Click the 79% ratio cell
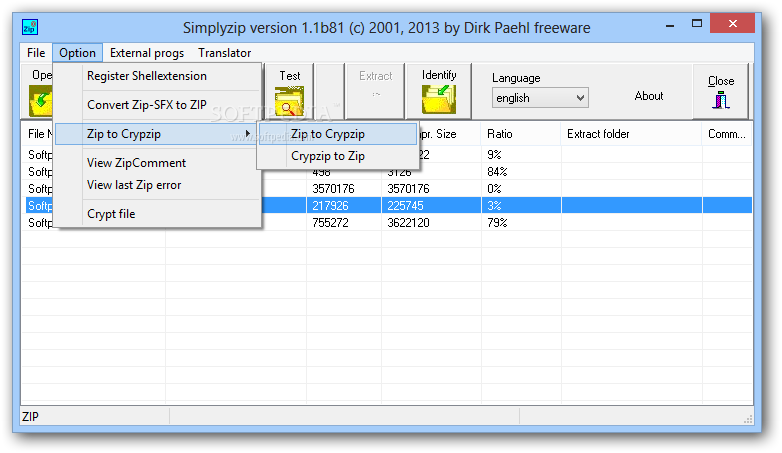Screen dimensions: 782x453 [x=497, y=223]
